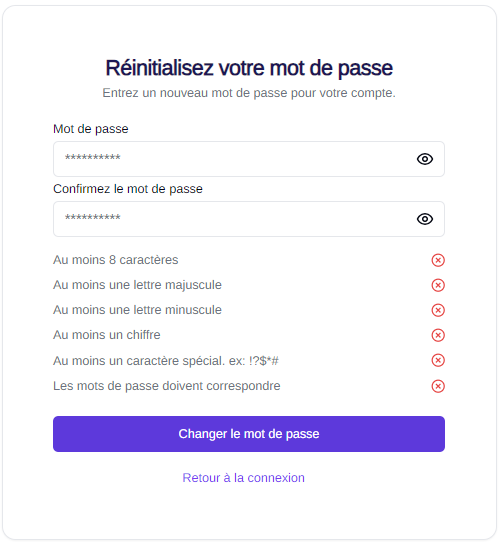Click the Réinitialisez votre mot de passe heading

click(x=249, y=68)
